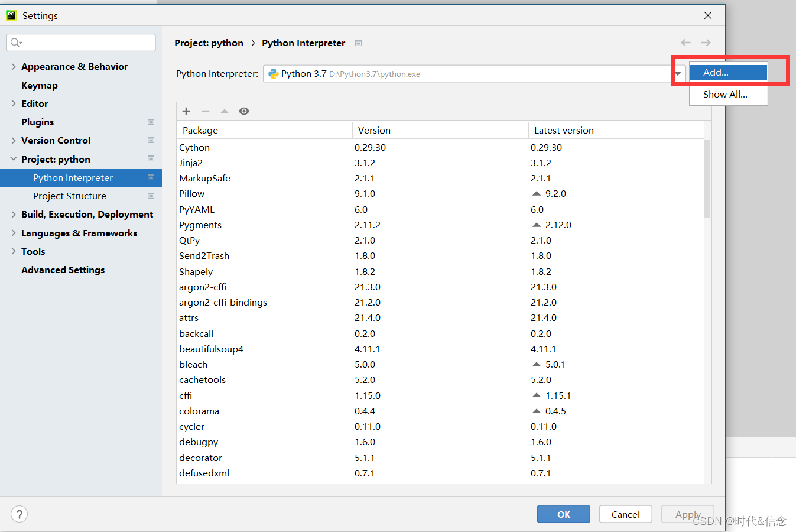Select the debugpy package row
The width and height of the screenshot is (796, 532).
tap(440, 442)
